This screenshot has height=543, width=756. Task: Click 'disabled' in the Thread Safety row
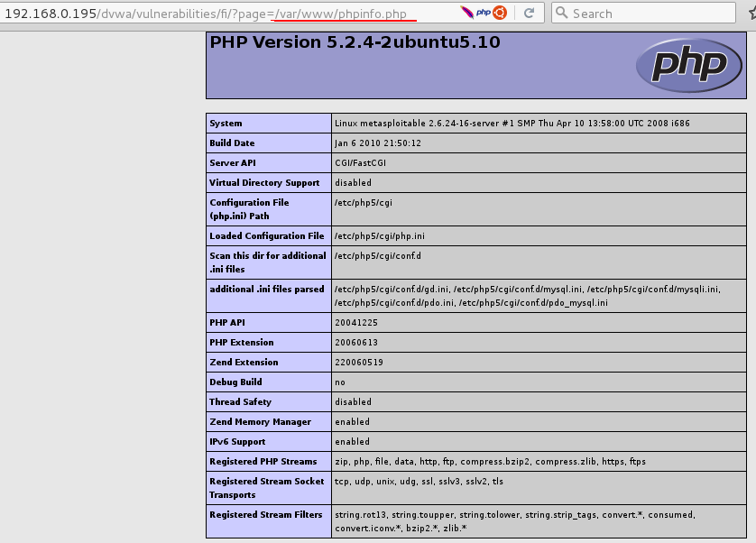click(x=353, y=401)
